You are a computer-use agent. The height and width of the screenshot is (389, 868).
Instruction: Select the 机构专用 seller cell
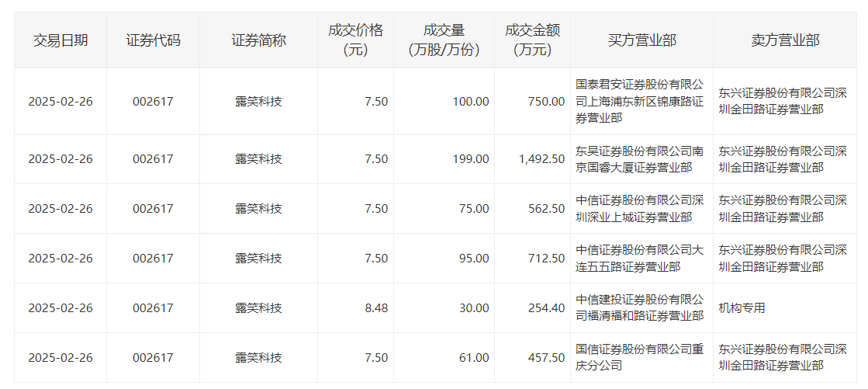742,308
